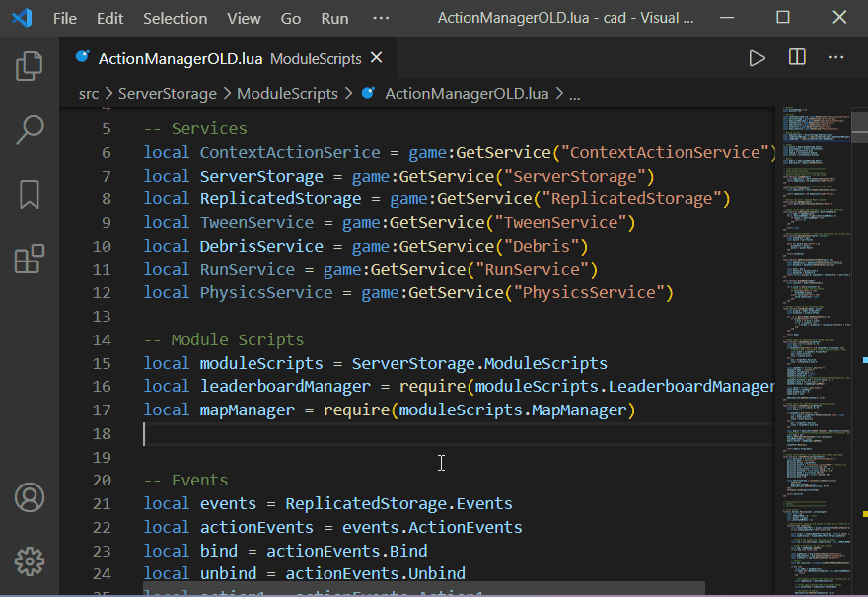Click leaderboardManager variable on line 16
Viewport: 868px width, 597px height.
[x=285, y=386]
